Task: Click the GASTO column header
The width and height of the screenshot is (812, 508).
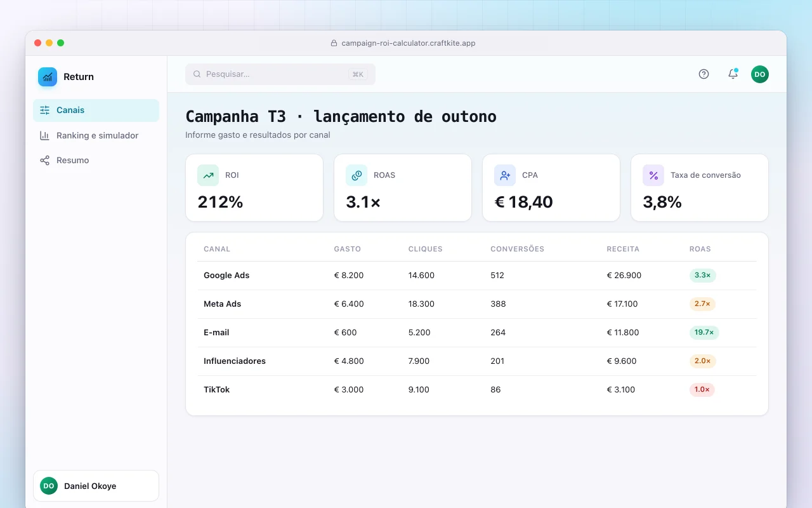Action: tap(348, 249)
